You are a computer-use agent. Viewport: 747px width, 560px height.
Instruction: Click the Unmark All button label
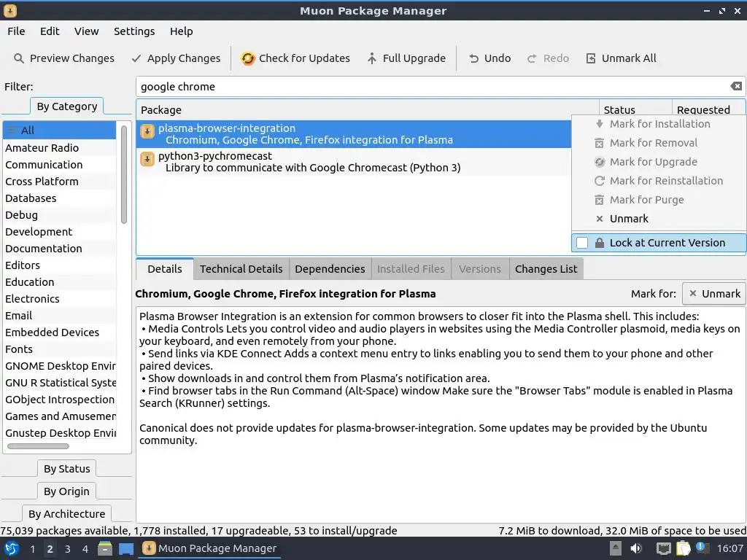pos(629,58)
